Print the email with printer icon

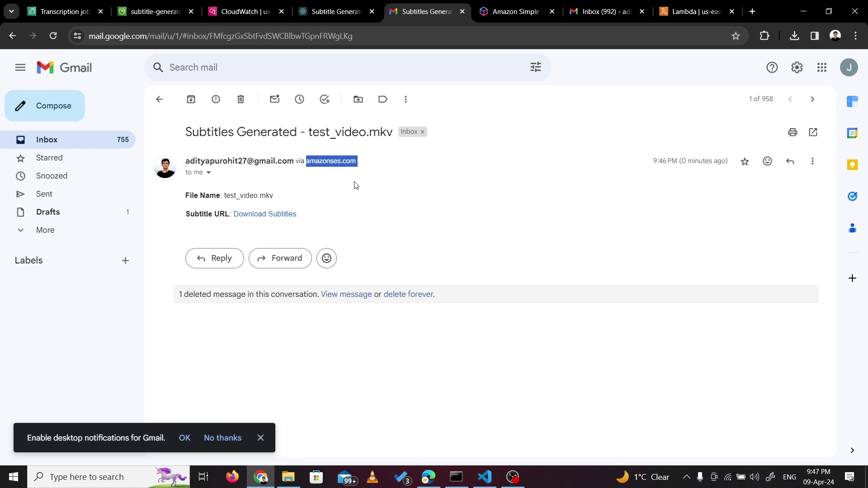pos(793,132)
